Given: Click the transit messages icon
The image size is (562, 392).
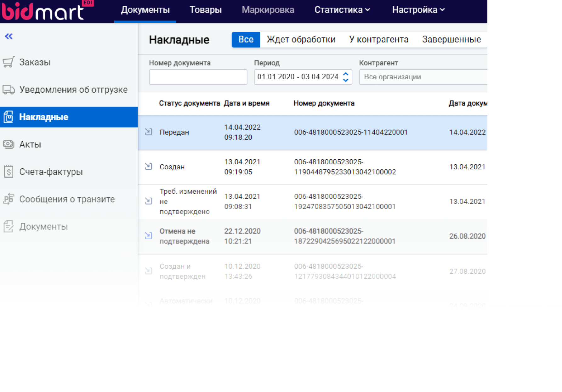Looking at the screenshot, I should pos(9,199).
